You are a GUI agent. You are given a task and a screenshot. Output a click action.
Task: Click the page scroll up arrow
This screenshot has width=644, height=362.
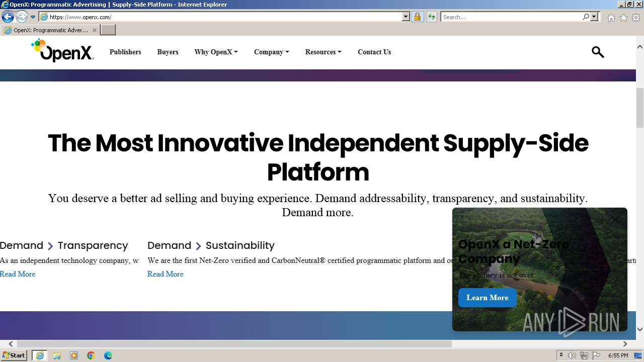[640, 47]
